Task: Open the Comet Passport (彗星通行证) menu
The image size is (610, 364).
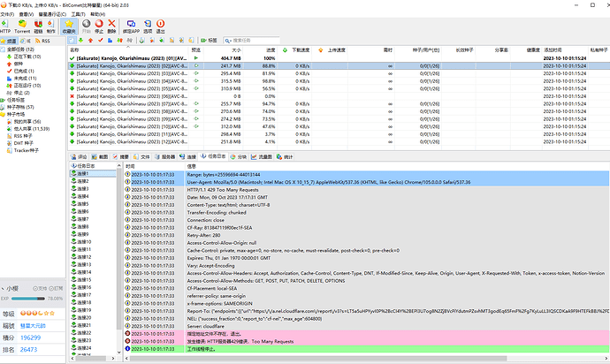Action: coord(52,14)
